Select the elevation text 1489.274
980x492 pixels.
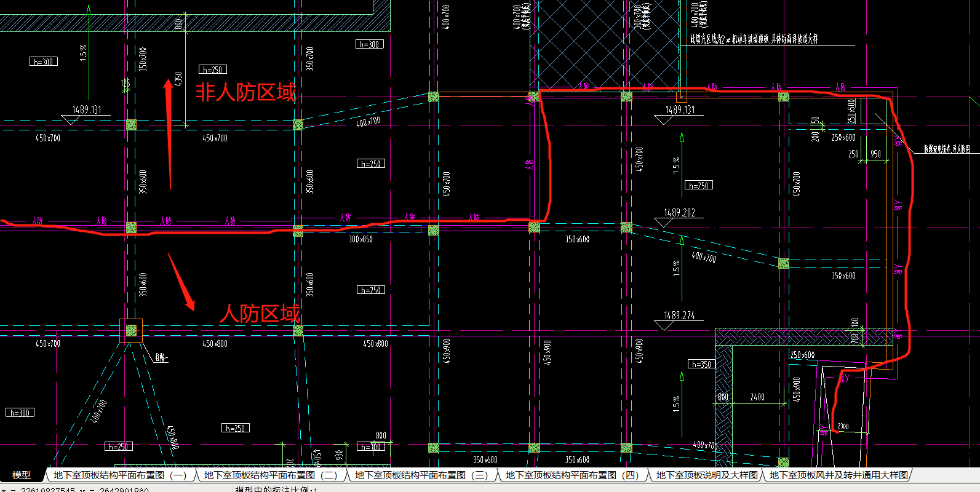[679, 315]
